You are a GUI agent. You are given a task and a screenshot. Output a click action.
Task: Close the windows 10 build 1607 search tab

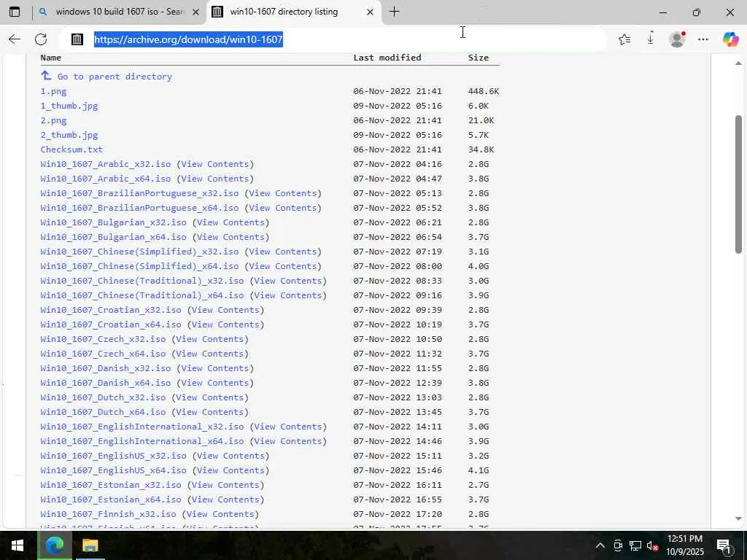(x=196, y=12)
